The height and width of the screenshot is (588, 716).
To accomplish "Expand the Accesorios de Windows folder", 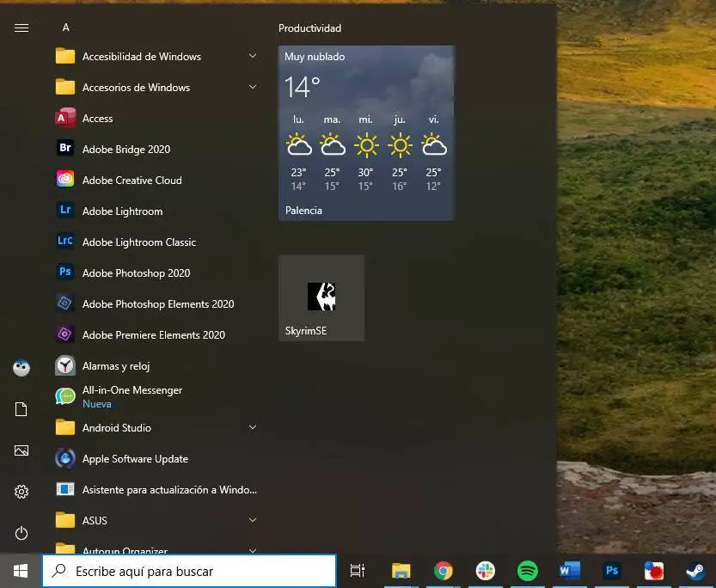I will coord(136,88).
